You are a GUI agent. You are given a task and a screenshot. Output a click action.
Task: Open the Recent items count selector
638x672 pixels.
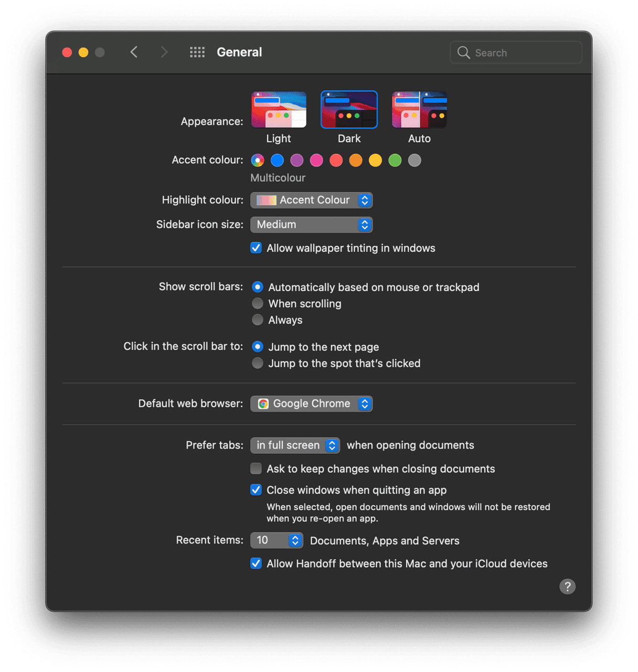point(277,540)
